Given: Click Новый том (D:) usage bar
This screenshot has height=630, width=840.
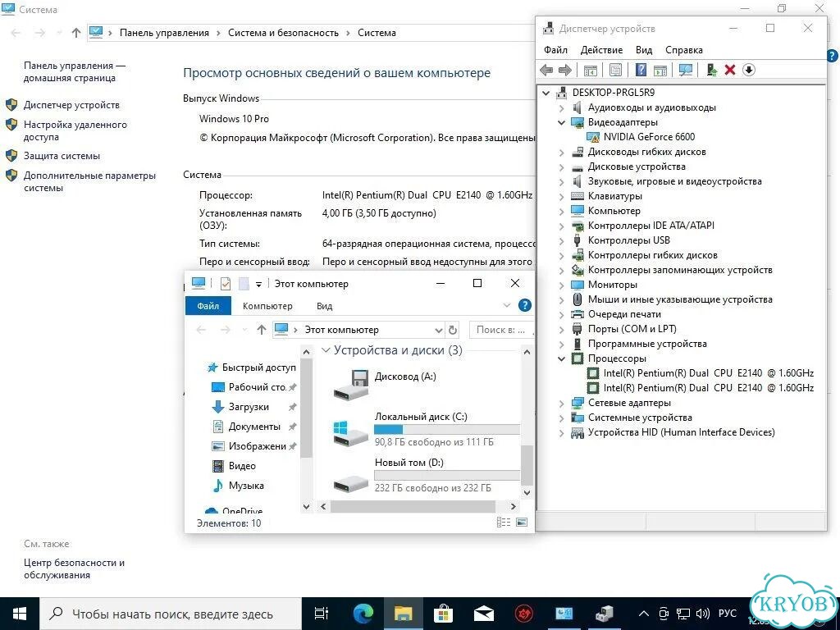Looking at the screenshot, I should pos(447,475).
